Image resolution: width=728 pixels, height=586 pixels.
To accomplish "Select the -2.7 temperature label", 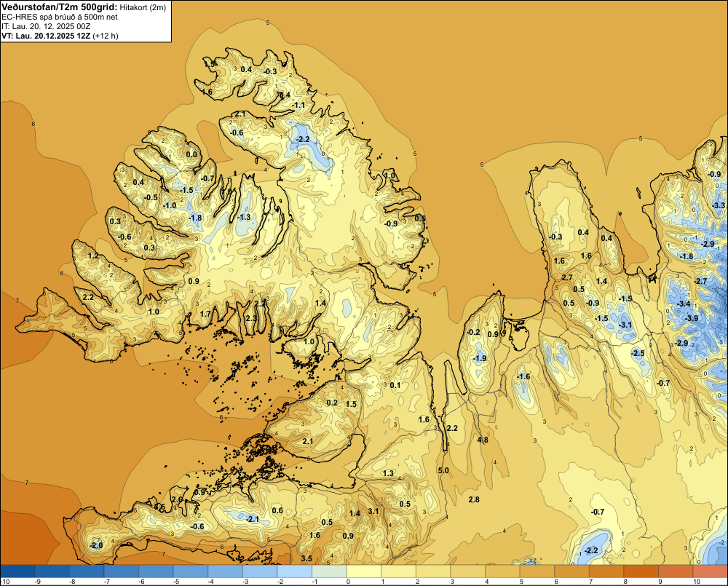I will pos(700,281).
